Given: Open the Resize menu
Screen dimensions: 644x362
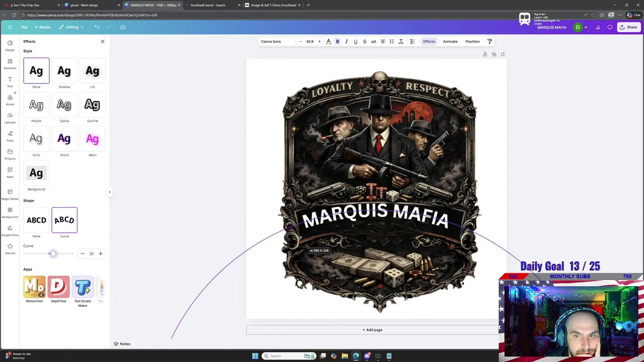Looking at the screenshot, I should 42,27.
